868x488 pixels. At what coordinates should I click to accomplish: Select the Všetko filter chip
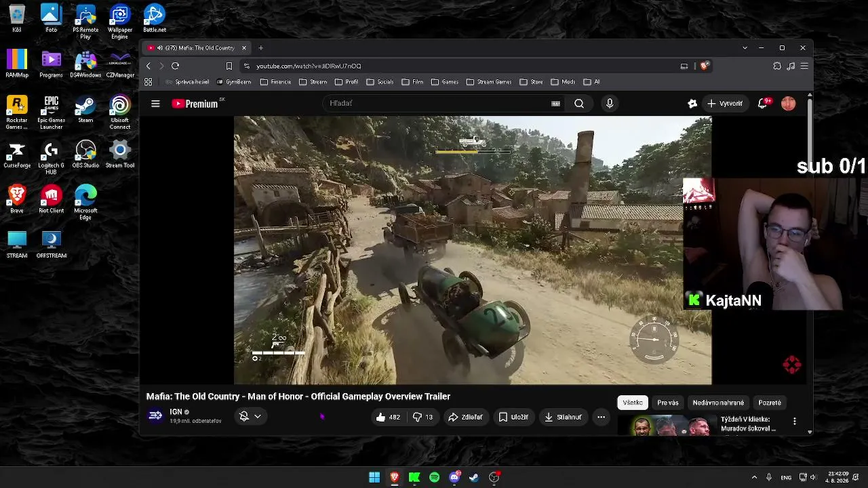click(633, 403)
